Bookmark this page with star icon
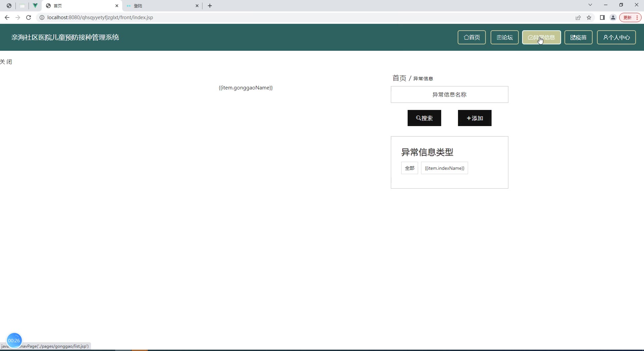The height and width of the screenshot is (351, 644). [x=589, y=17]
